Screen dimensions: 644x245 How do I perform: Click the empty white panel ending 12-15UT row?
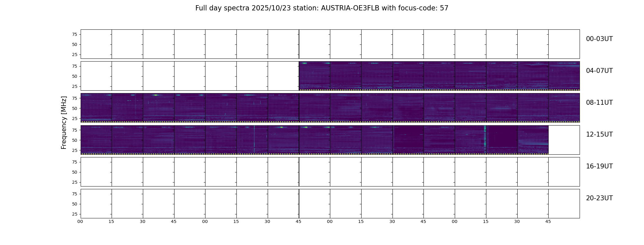(564, 140)
